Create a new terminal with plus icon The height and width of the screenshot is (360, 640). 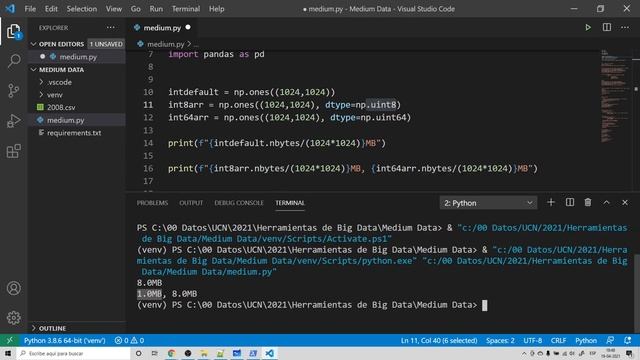(551, 202)
